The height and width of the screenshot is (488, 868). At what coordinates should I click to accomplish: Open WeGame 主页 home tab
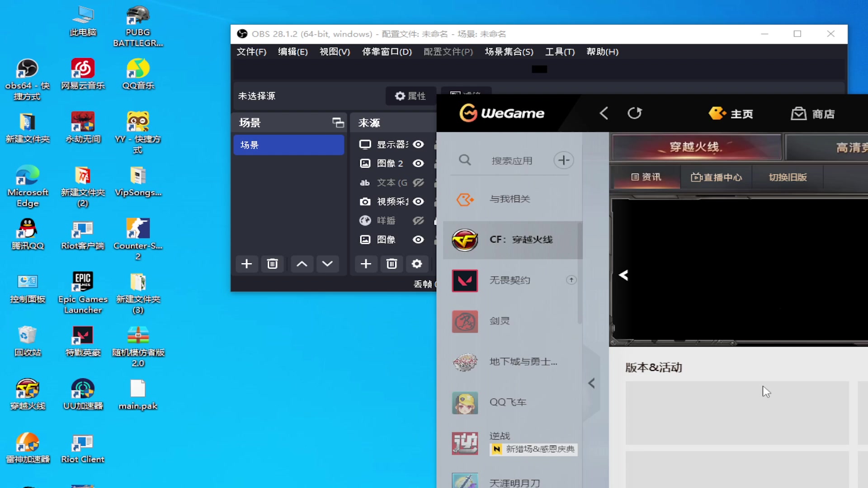731,113
